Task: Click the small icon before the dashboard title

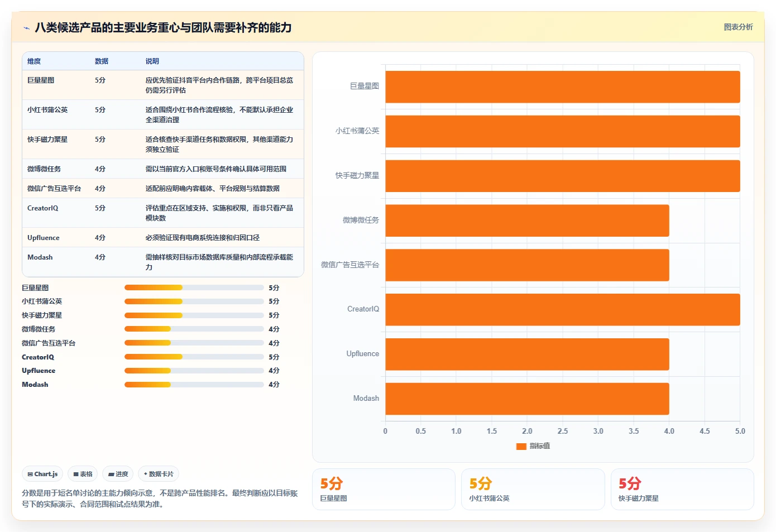Action: point(26,28)
